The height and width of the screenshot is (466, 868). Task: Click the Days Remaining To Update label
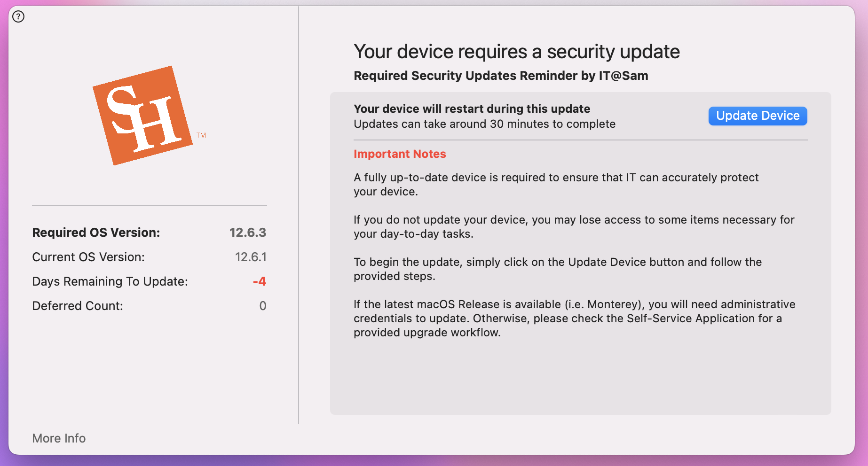pyautogui.click(x=110, y=281)
